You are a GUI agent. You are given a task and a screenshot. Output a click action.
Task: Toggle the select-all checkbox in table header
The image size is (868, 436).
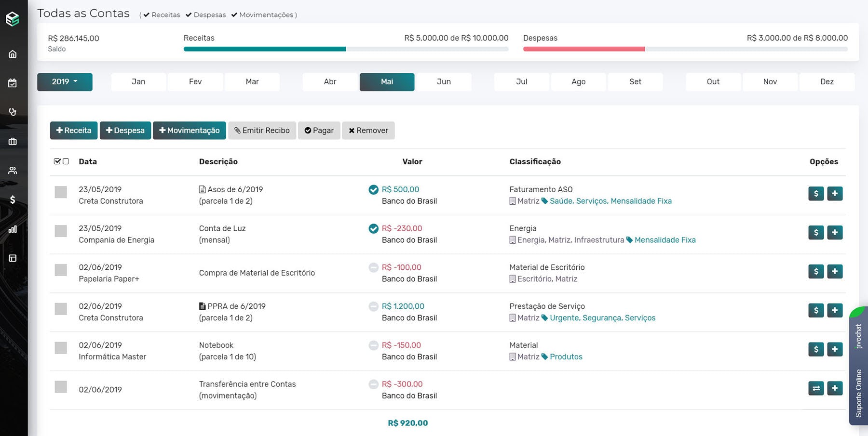pos(57,160)
